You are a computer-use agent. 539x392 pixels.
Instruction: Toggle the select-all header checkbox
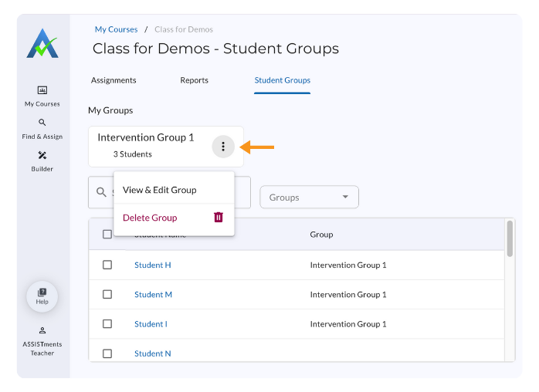click(107, 235)
